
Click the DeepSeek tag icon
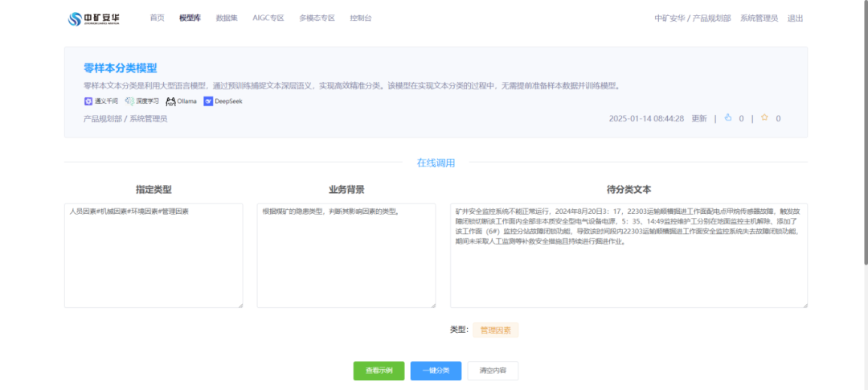click(208, 101)
